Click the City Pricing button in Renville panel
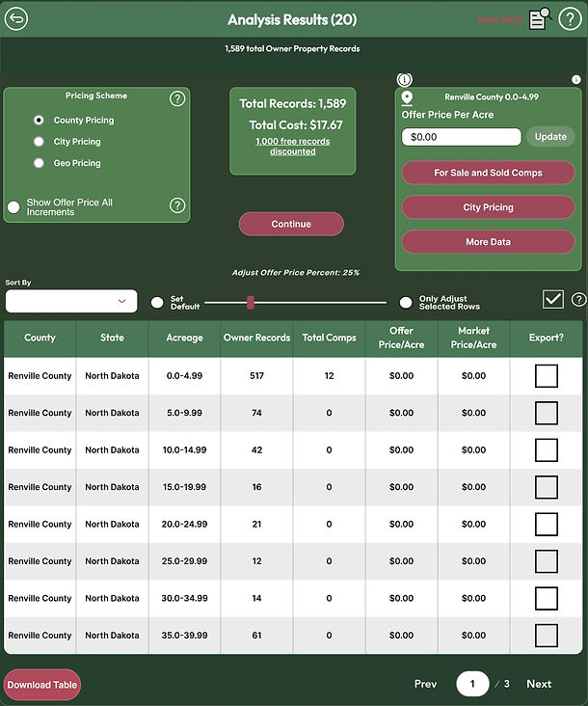This screenshot has width=588, height=706. coord(488,207)
